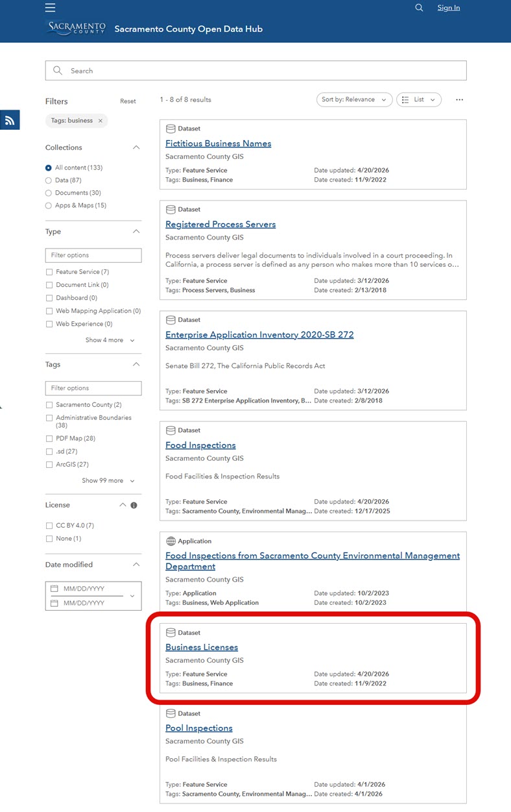Open the Pool Inspections dataset
The height and width of the screenshot is (812, 511).
pyautogui.click(x=199, y=728)
